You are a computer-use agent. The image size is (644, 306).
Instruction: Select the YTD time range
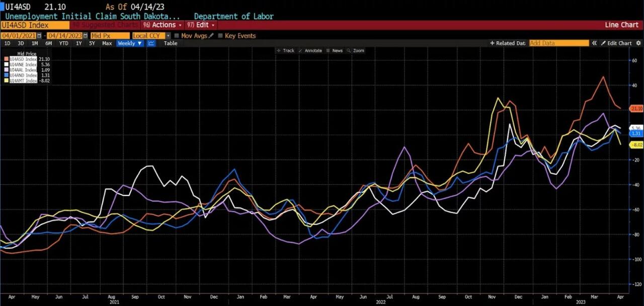coord(63,43)
